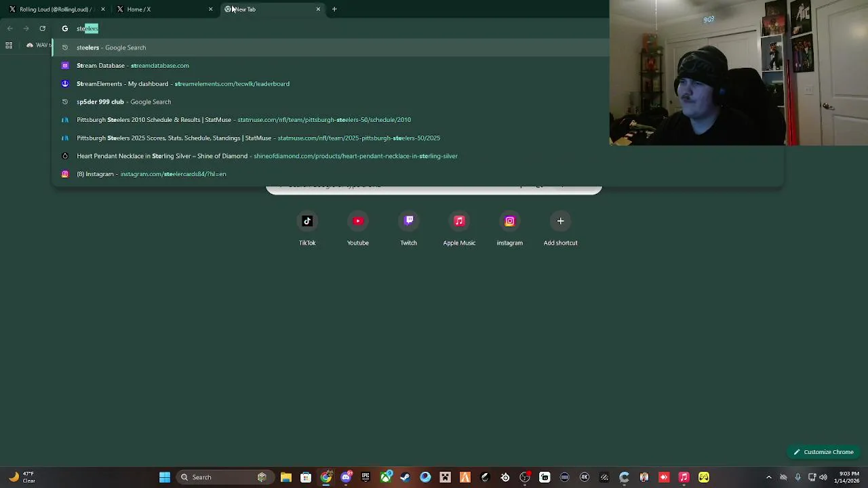Open Discord from the taskbar
The image size is (868, 488).
pyautogui.click(x=346, y=477)
